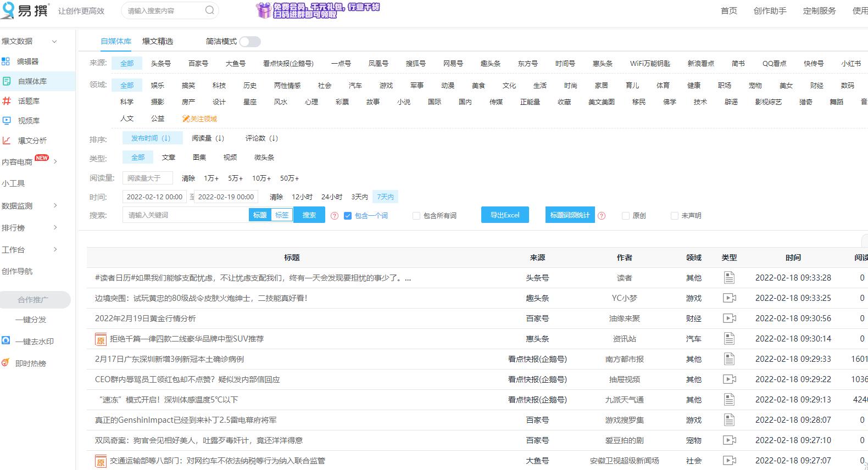
Task: Select the 24小时 time range
Action: [332, 197]
